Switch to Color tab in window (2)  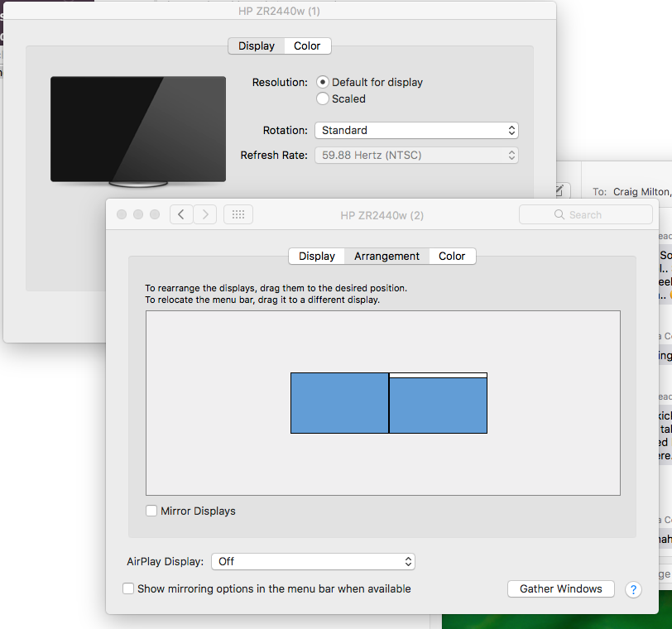point(452,257)
